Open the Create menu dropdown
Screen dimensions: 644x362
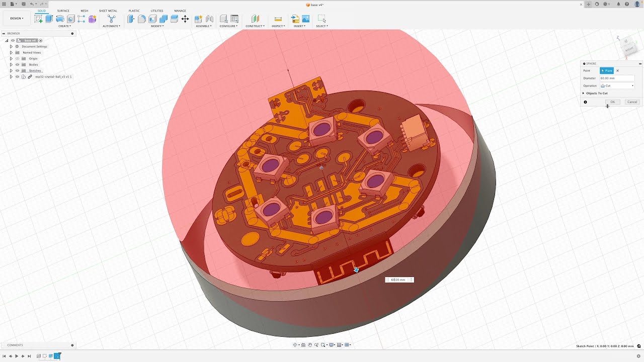coord(64,26)
